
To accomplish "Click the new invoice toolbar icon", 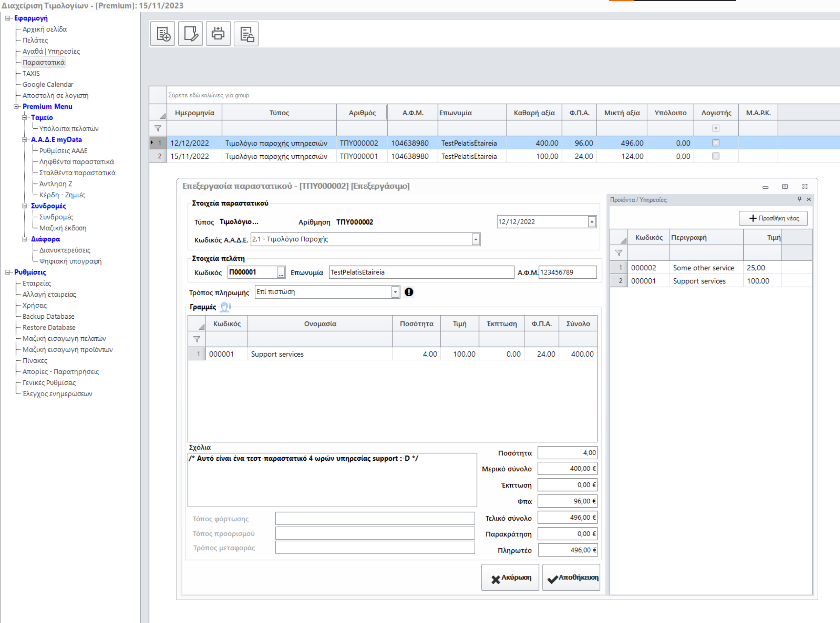I will [x=163, y=34].
